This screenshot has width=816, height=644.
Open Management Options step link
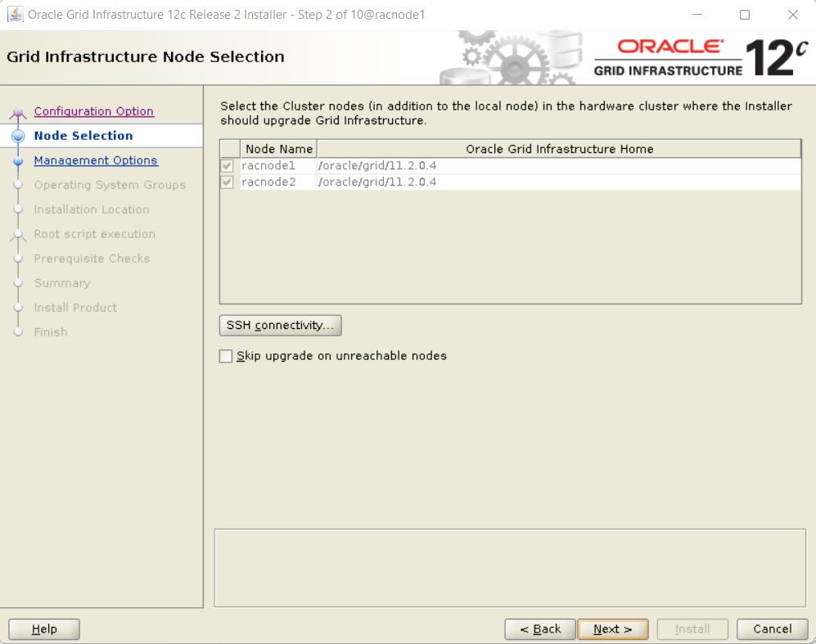coord(96,160)
